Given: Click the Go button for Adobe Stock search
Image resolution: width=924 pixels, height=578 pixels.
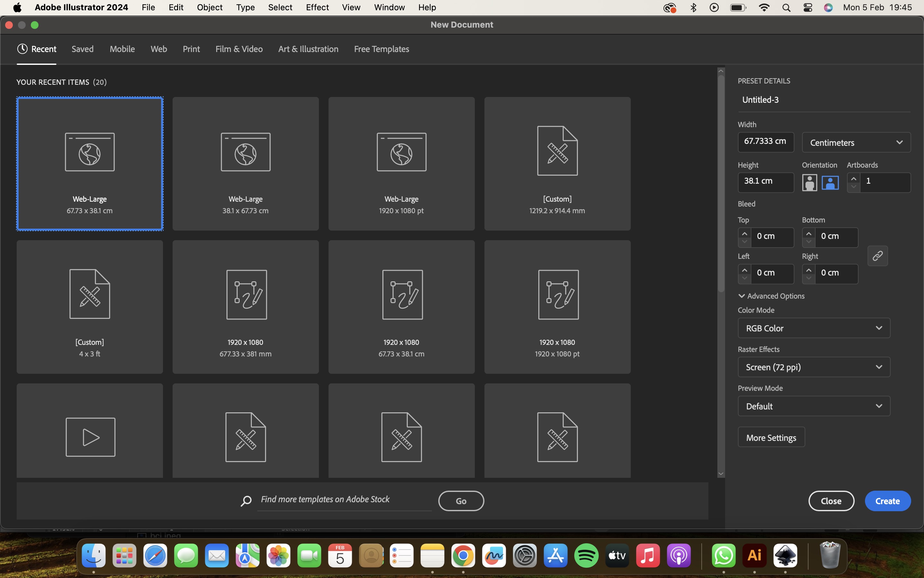Looking at the screenshot, I should [461, 501].
